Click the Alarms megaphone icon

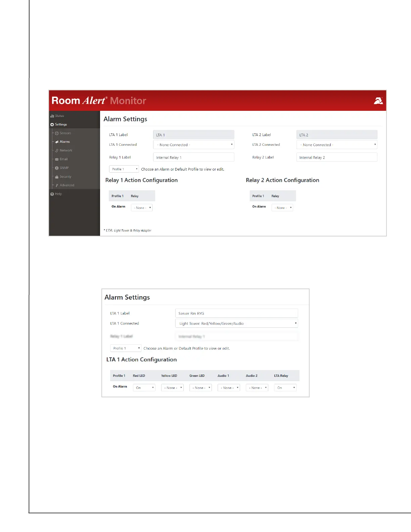pyautogui.click(x=57, y=142)
